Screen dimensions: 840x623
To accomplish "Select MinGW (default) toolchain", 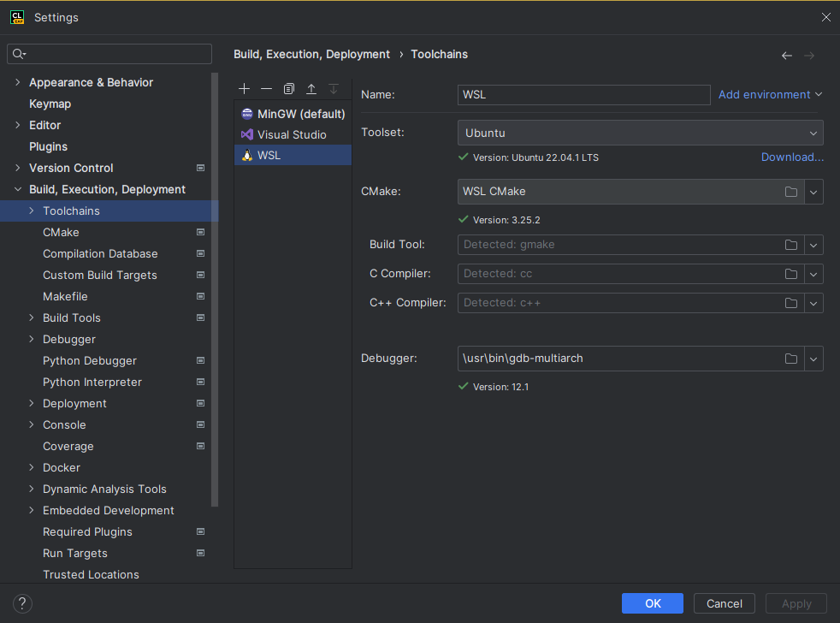I will pyautogui.click(x=293, y=114).
